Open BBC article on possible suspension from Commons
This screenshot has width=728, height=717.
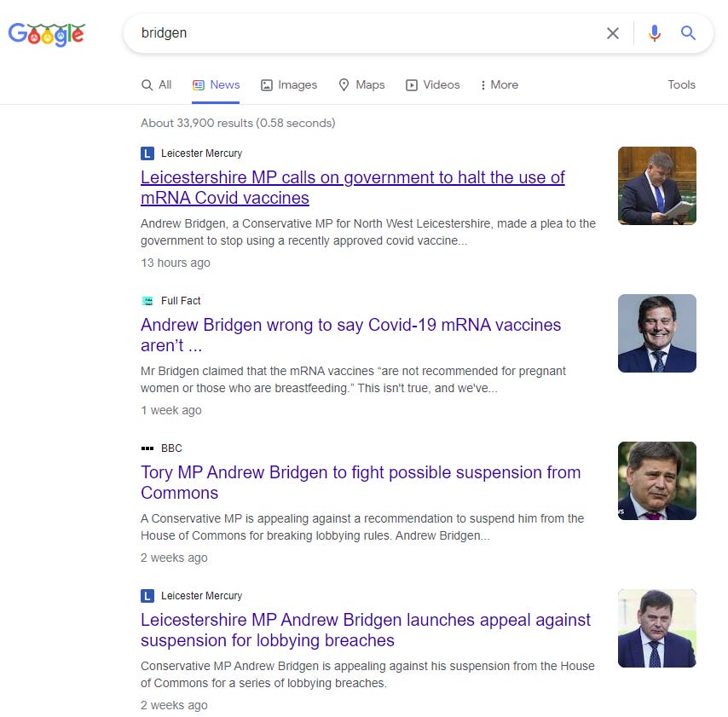(x=361, y=483)
